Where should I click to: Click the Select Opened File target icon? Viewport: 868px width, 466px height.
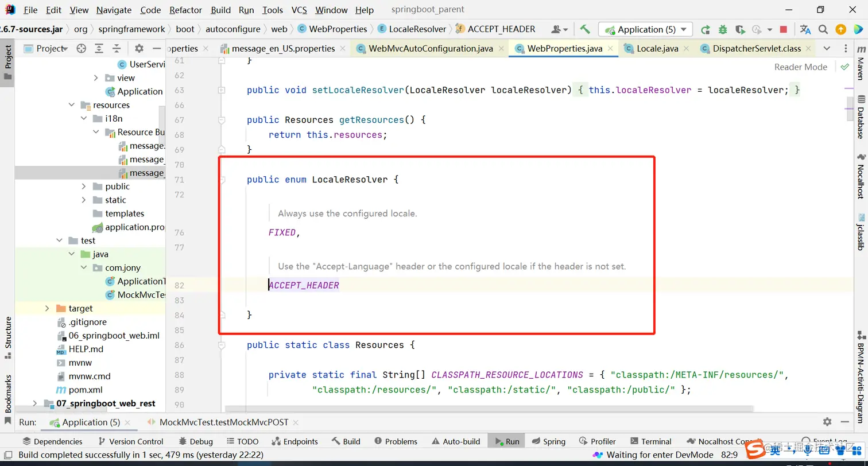(x=81, y=49)
